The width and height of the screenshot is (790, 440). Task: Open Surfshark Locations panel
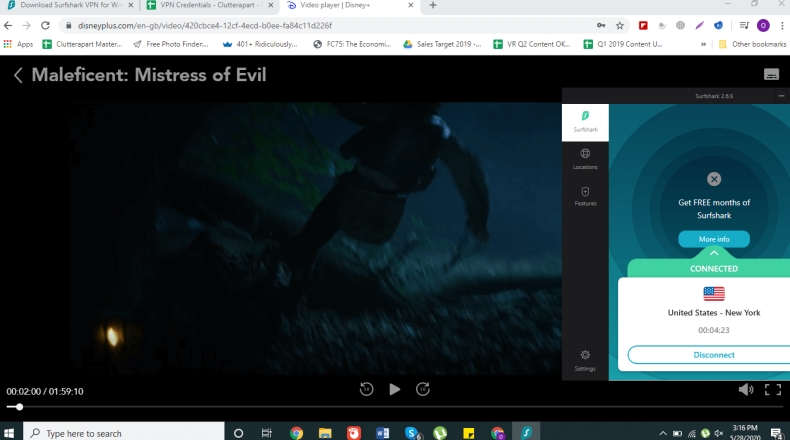click(x=585, y=158)
